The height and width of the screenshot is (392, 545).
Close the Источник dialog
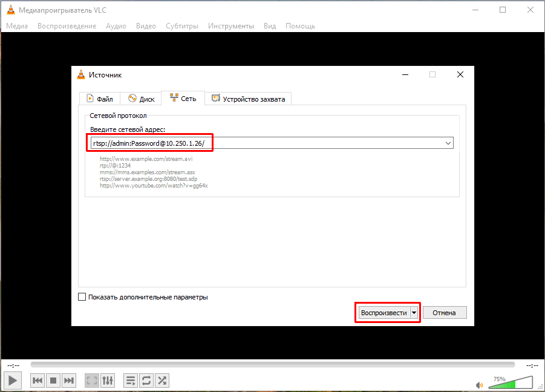[460, 75]
